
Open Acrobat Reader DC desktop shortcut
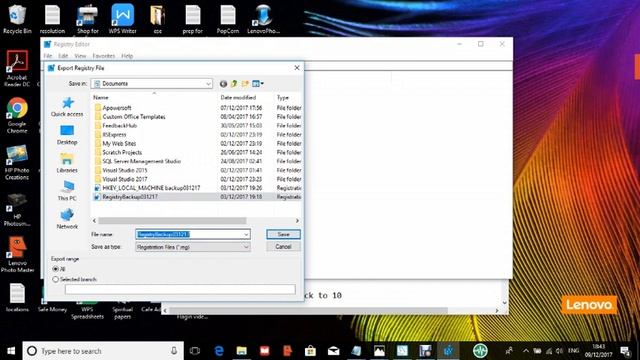17,69
